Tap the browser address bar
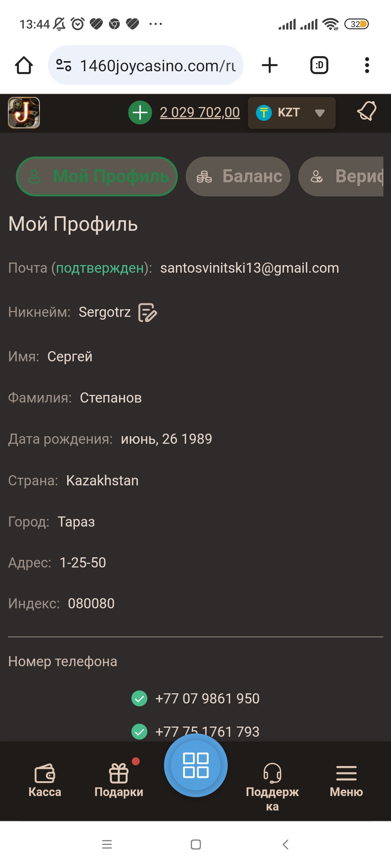Image resolution: width=391 pixels, height=868 pixels. coord(152,65)
